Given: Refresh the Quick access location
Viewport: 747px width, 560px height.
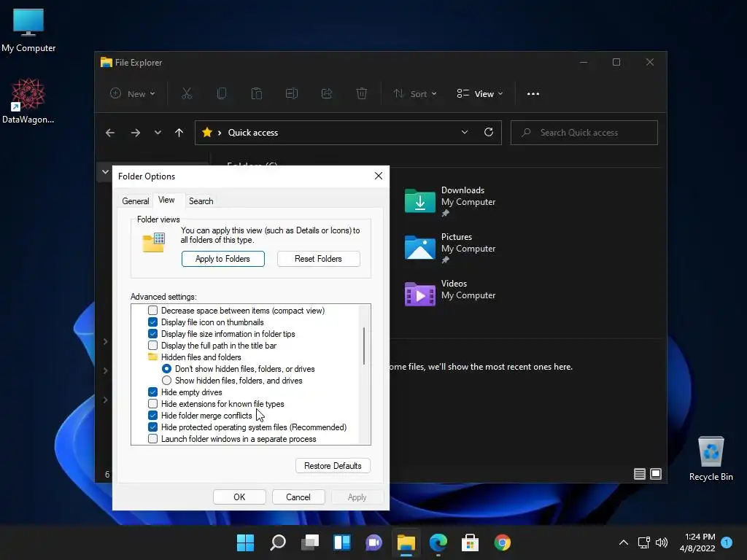Looking at the screenshot, I should (489, 133).
